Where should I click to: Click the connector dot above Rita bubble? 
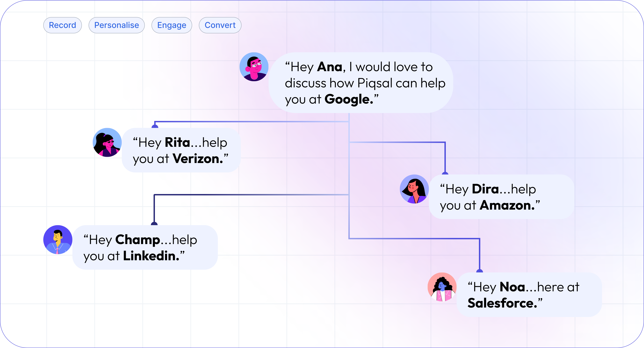pos(155,126)
